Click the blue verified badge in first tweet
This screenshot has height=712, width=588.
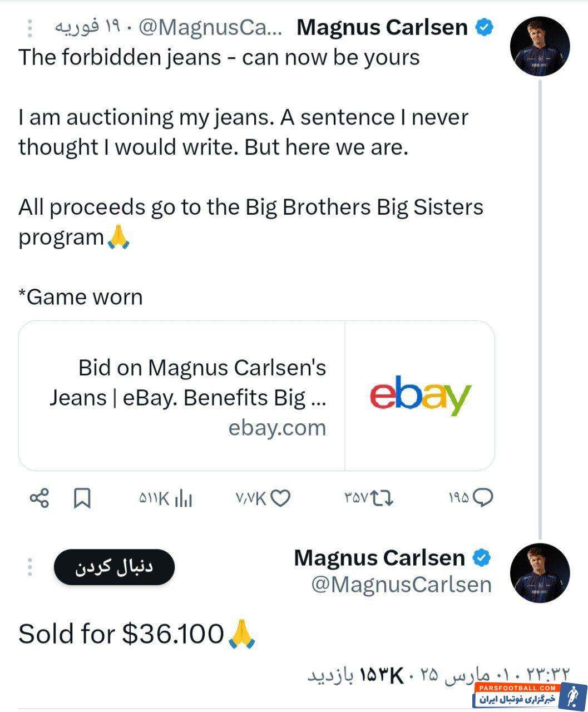point(484,27)
